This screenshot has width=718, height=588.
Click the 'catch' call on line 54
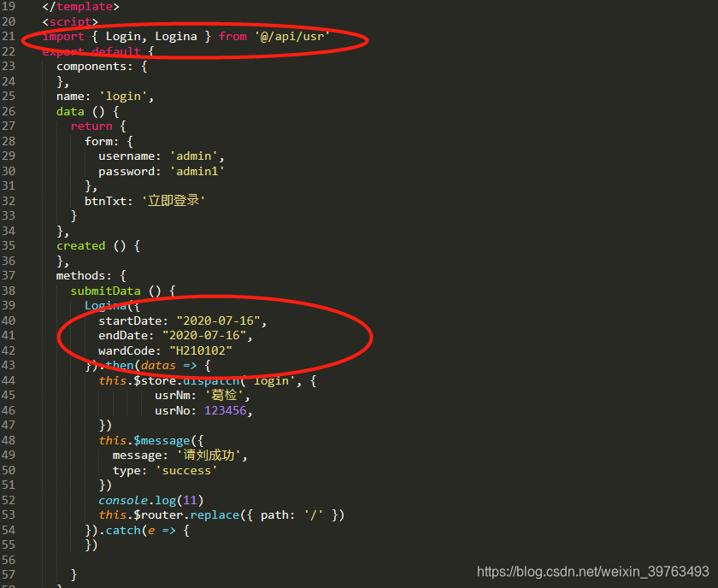point(123,530)
